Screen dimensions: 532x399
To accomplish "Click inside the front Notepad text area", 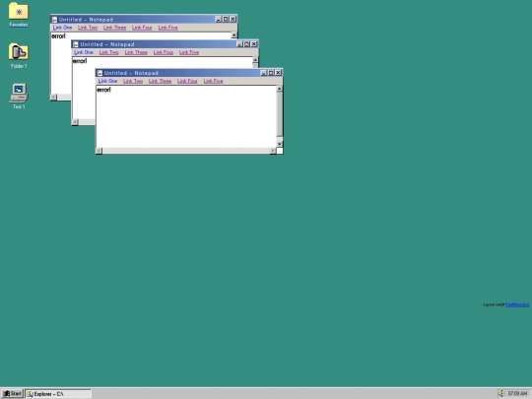I will pyautogui.click(x=186, y=116).
